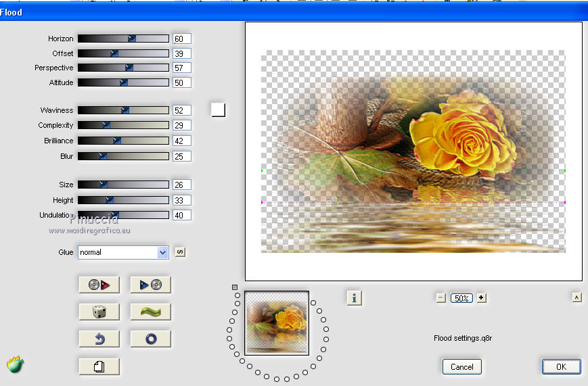
Task: Click the zoom out minus button
Action: coord(441,298)
